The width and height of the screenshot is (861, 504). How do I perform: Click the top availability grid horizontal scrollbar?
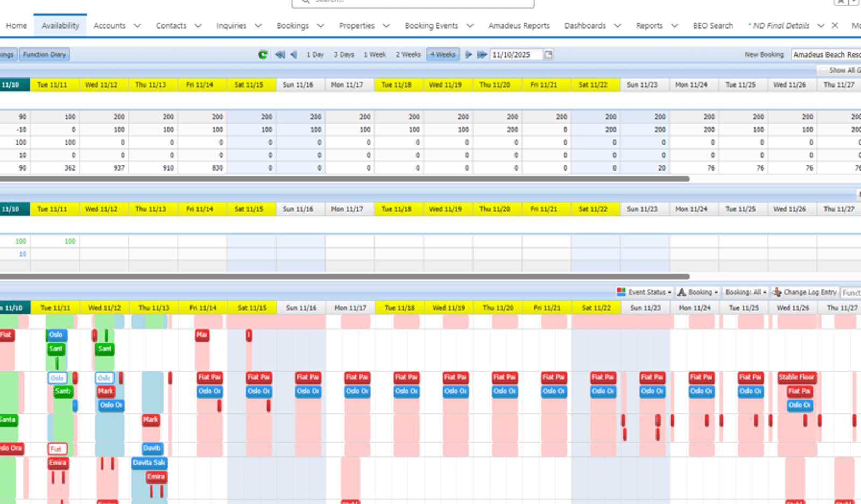(344, 179)
